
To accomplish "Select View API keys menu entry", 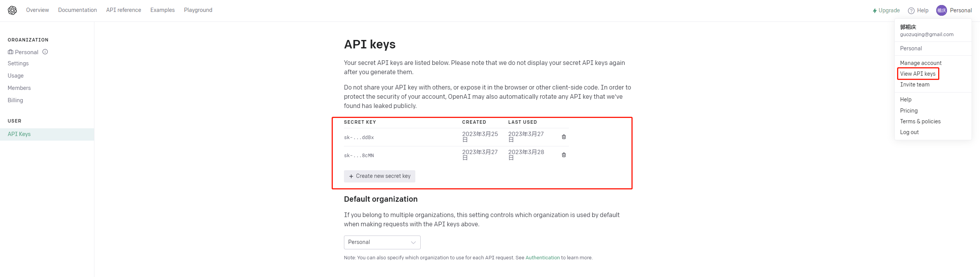I will click(917, 74).
